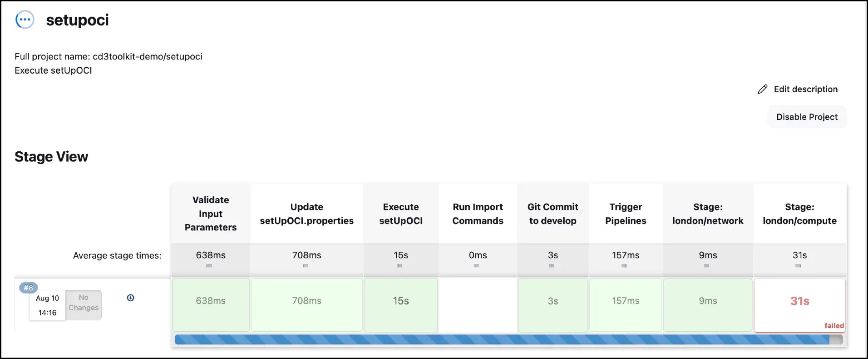Open build #8 badge
868x359 pixels.
pyautogui.click(x=28, y=288)
